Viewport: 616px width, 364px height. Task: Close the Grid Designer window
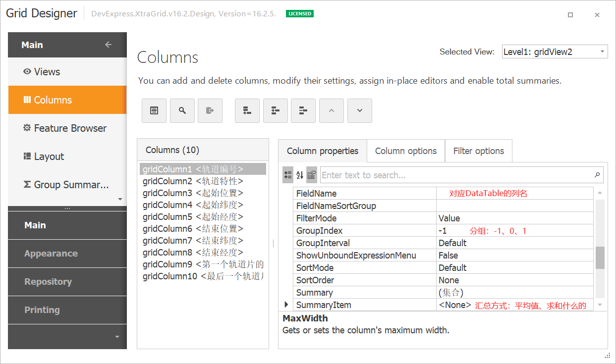coord(597,15)
